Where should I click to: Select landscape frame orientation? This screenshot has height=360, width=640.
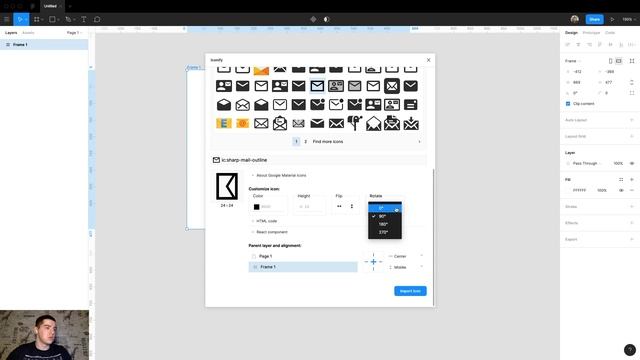(619, 61)
